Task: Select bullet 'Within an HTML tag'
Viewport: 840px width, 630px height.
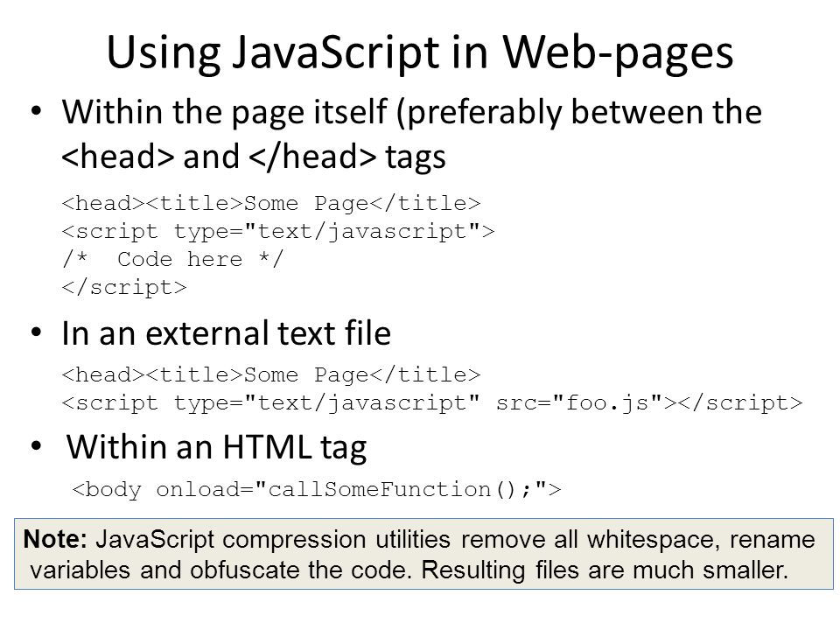Action: click(216, 448)
